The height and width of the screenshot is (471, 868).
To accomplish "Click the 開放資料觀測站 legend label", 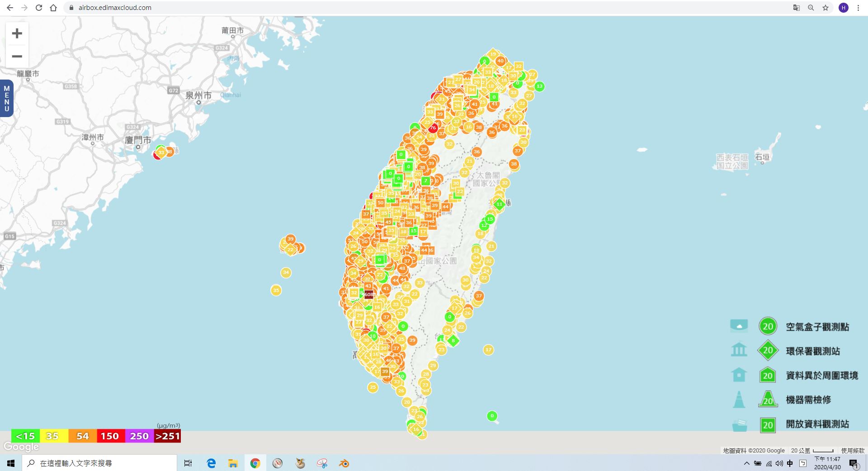I will click(817, 424).
